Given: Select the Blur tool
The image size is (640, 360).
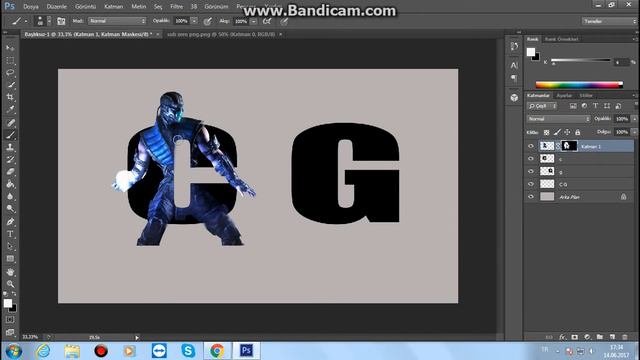Looking at the screenshot, I should (x=10, y=196).
